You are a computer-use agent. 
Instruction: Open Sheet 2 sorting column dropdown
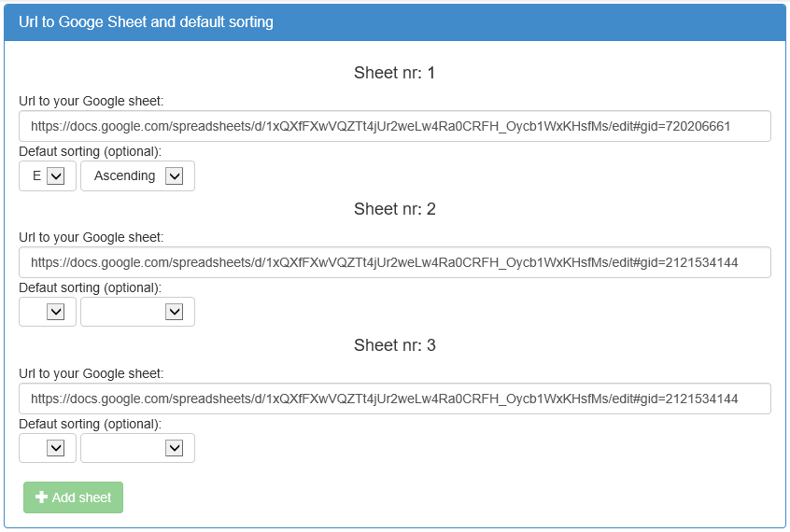pos(48,312)
